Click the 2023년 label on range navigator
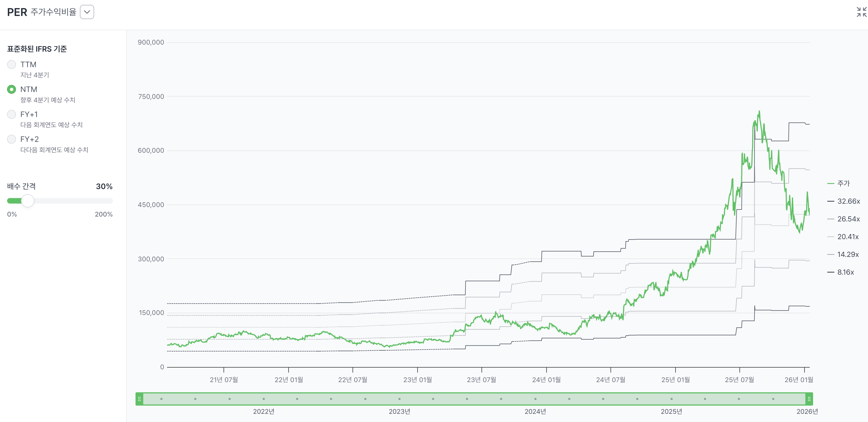 pyautogui.click(x=399, y=412)
